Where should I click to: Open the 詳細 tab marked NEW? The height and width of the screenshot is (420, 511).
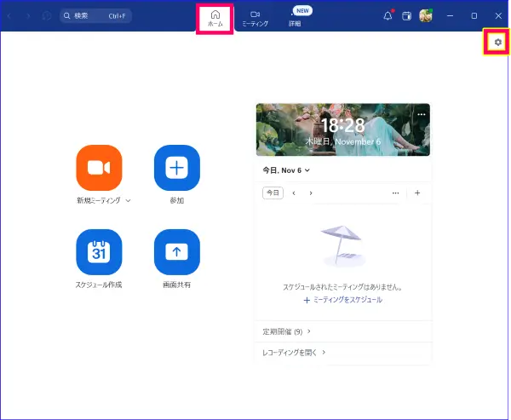click(294, 19)
